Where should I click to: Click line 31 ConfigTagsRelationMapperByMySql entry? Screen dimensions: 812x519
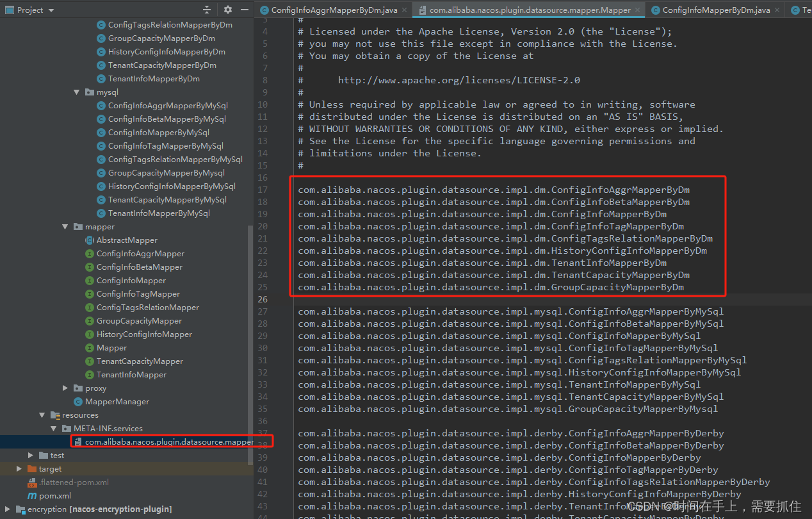click(x=523, y=360)
